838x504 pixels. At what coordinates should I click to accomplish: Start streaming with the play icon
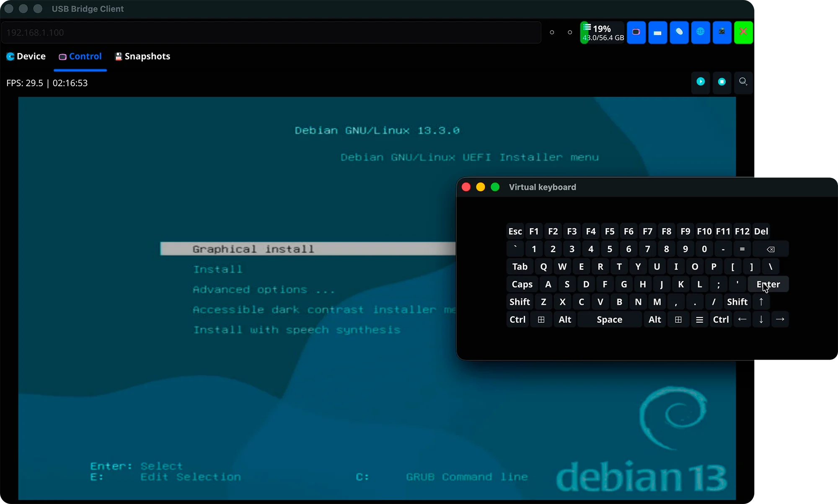click(x=700, y=82)
